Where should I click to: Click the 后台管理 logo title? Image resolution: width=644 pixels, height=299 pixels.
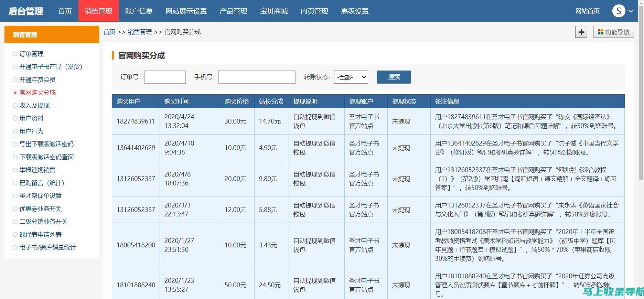coord(26,11)
